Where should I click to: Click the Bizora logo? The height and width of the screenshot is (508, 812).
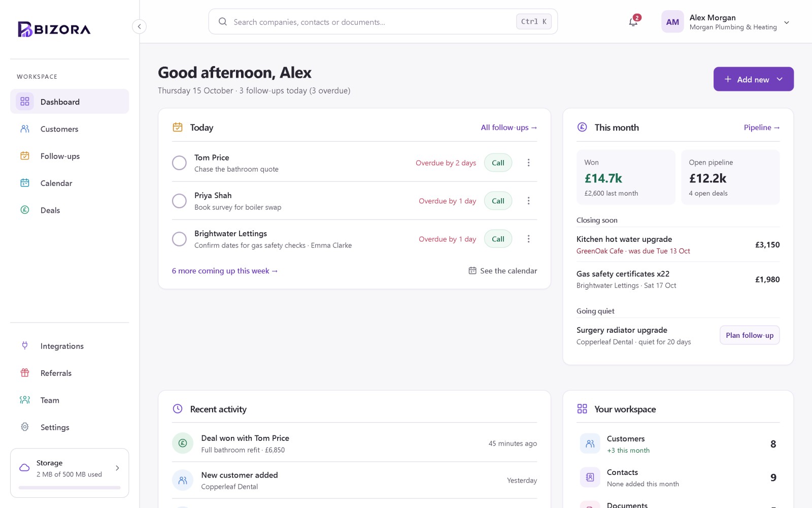click(54, 29)
